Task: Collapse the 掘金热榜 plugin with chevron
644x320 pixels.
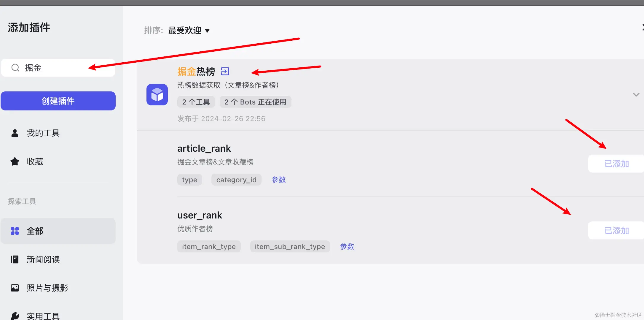Action: (x=636, y=95)
